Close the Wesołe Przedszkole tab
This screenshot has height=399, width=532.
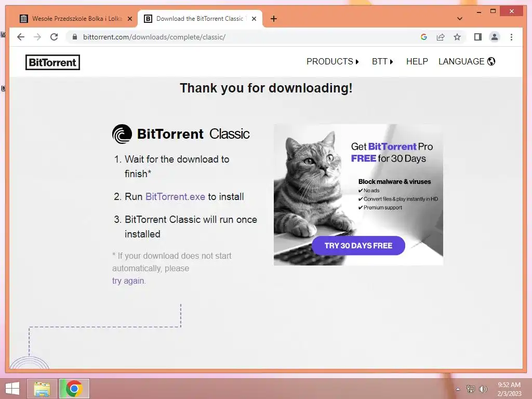[129, 19]
